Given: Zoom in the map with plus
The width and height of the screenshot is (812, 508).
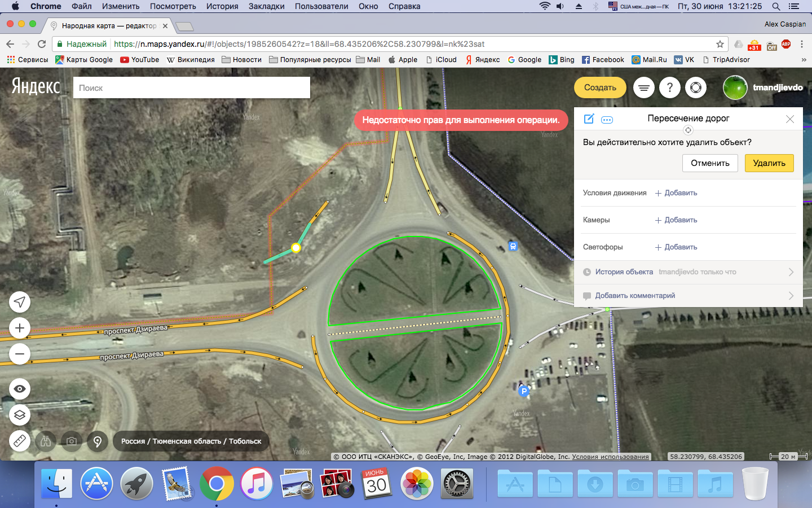Looking at the screenshot, I should point(20,328).
